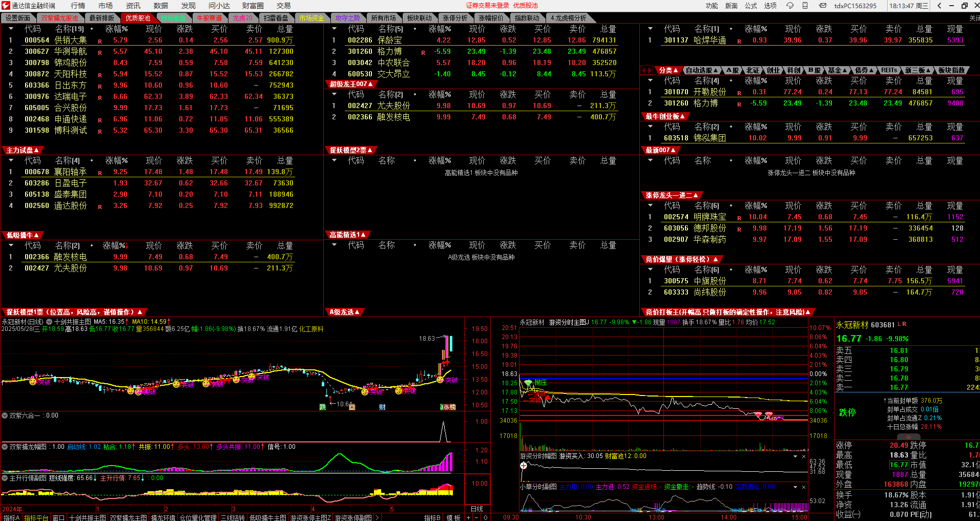Expand the 超级龙王007 panel label
The image size is (980, 521).
[x=351, y=84]
